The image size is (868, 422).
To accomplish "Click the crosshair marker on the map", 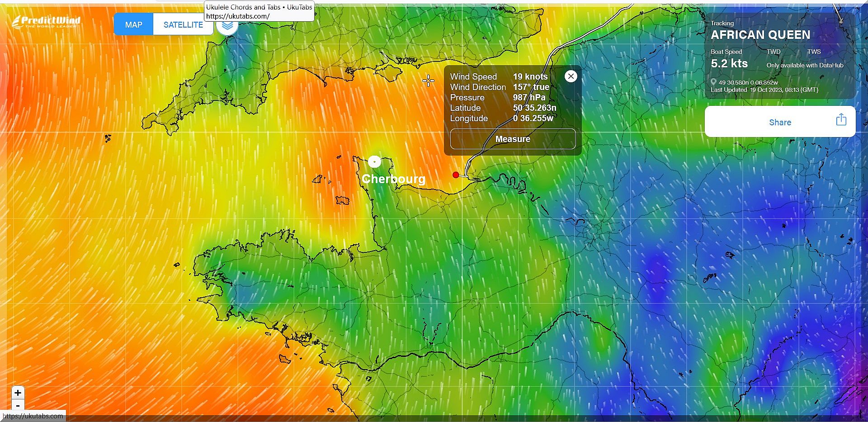I will point(428,81).
